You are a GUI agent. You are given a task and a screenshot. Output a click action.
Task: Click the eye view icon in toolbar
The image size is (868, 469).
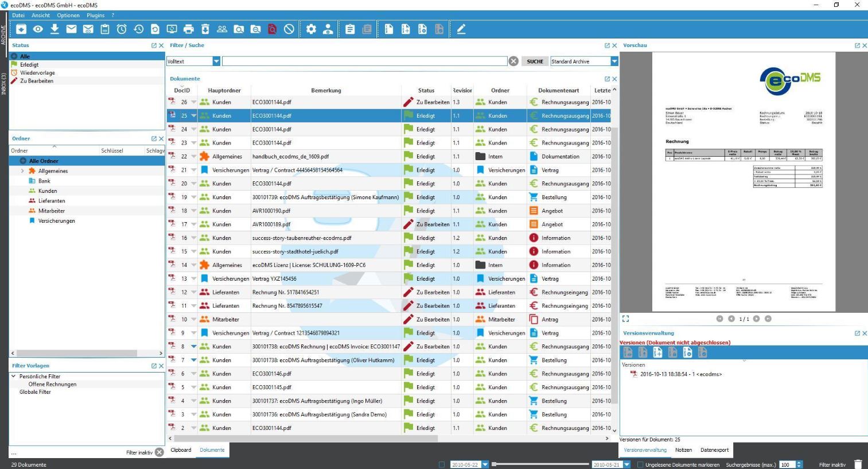coord(38,29)
